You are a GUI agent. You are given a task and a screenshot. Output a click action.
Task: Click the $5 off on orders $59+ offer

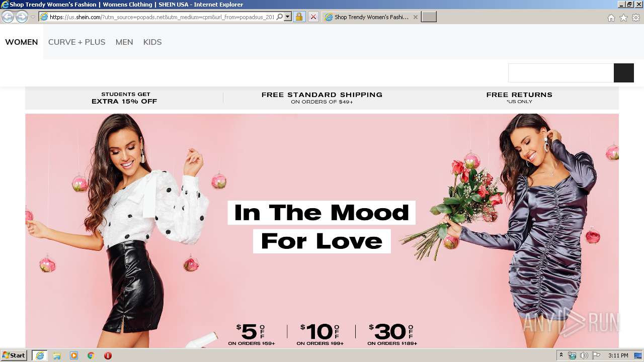pyautogui.click(x=252, y=334)
